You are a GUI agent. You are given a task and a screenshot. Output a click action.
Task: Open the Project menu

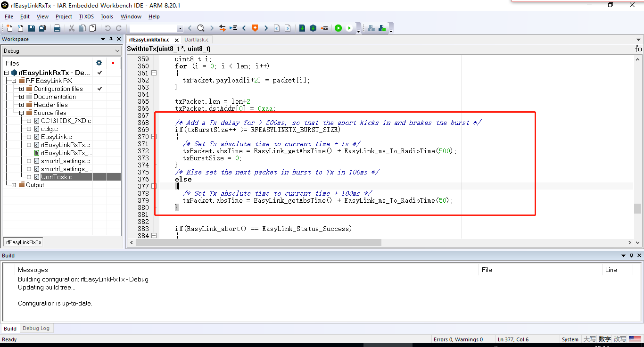click(64, 17)
